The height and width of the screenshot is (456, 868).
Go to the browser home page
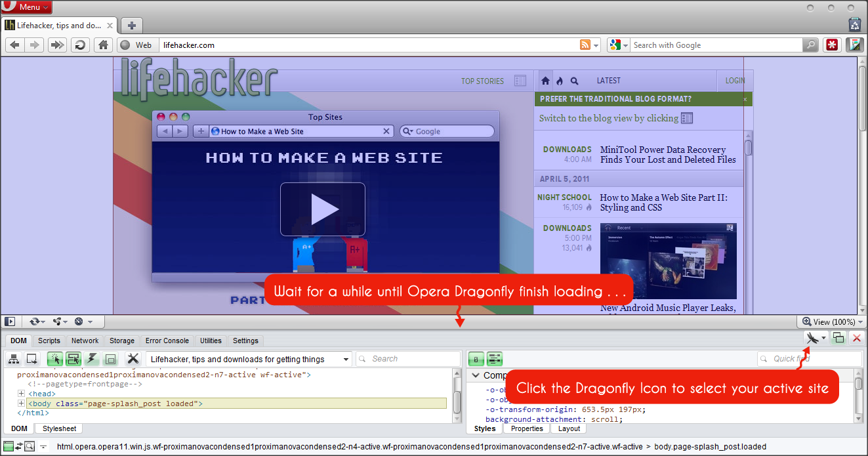pos(102,45)
